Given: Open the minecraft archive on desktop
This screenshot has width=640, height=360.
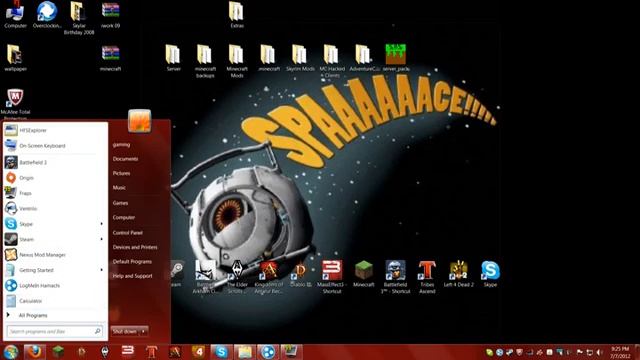Looking at the screenshot, I should coord(111,58).
